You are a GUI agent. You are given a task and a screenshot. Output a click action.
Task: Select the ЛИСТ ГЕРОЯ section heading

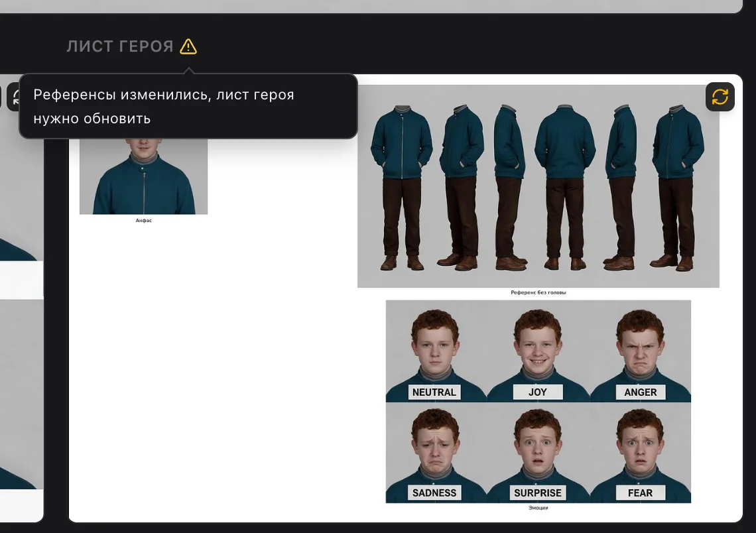tap(119, 46)
